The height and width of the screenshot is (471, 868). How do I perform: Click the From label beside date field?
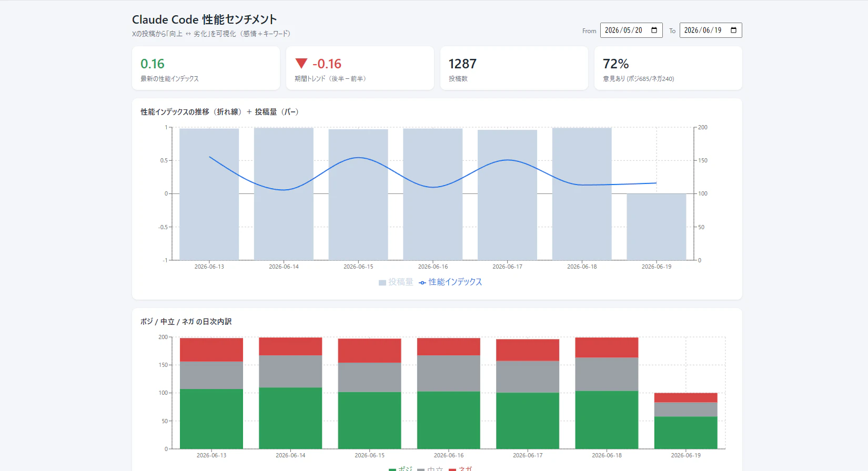tap(589, 31)
